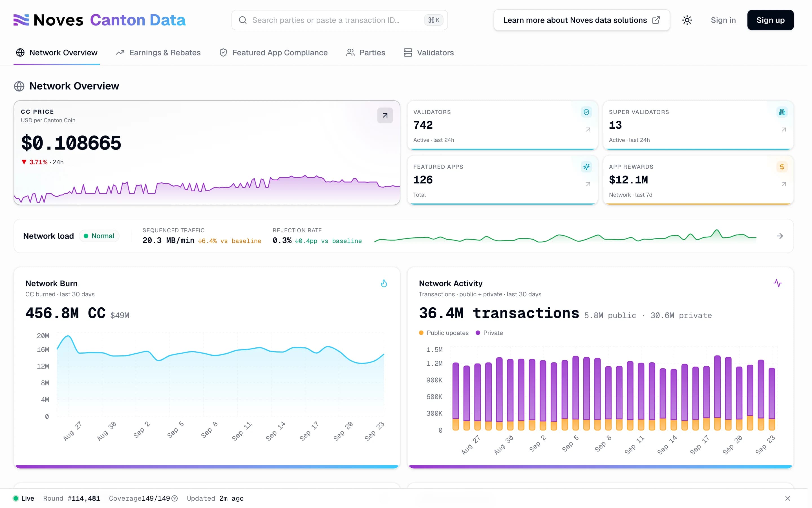
Task: Click the Noves logo
Action: [48, 20]
